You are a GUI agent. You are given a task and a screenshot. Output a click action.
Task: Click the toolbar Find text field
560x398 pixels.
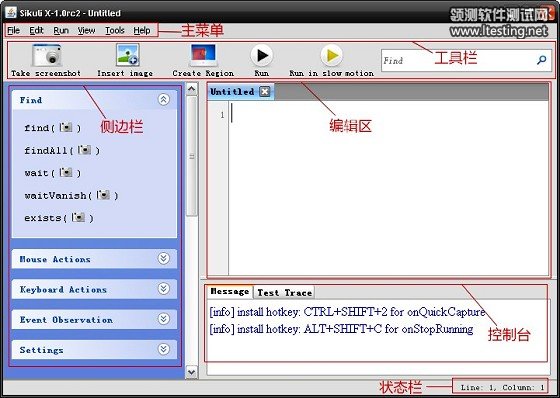coord(459,60)
